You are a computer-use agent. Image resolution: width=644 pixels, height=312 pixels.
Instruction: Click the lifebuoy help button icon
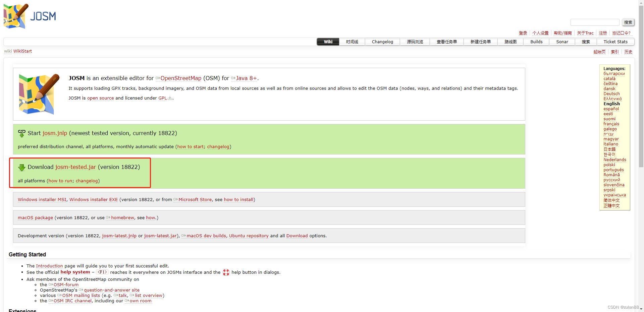(226, 272)
